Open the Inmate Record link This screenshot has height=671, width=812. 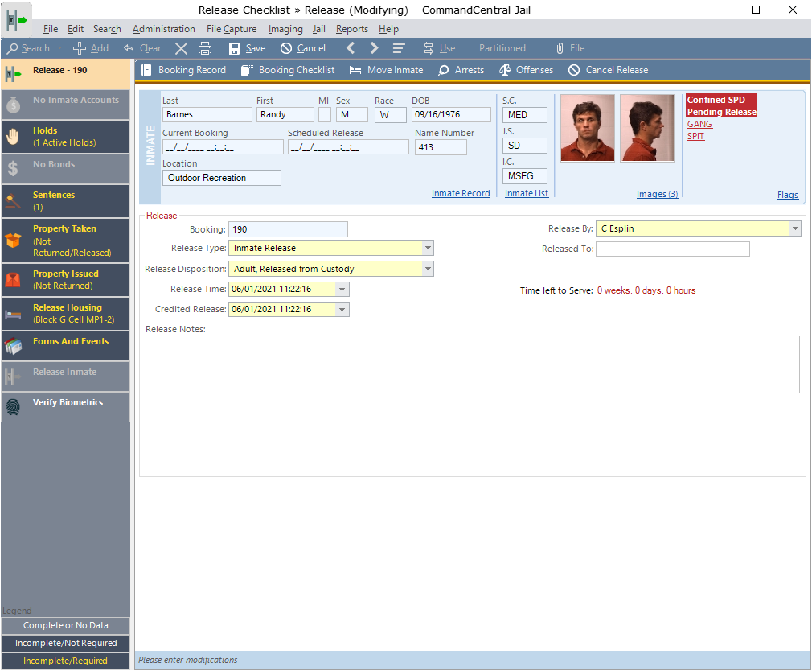click(461, 194)
